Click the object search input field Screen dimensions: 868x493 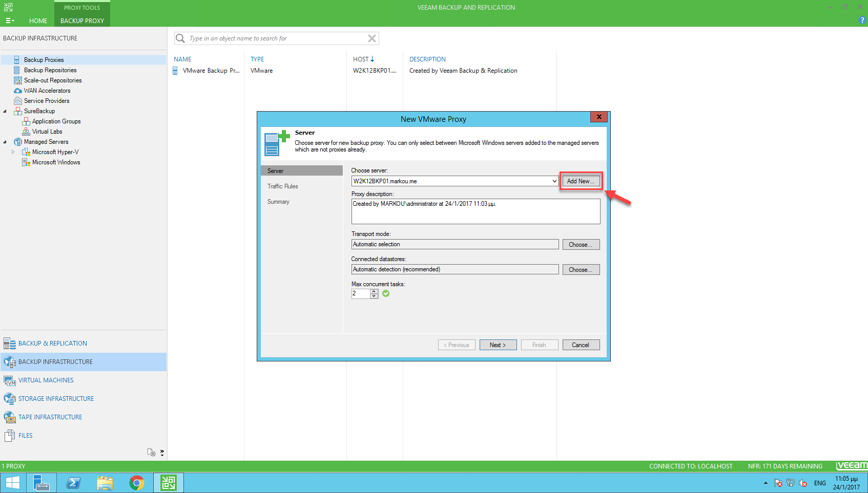click(277, 38)
